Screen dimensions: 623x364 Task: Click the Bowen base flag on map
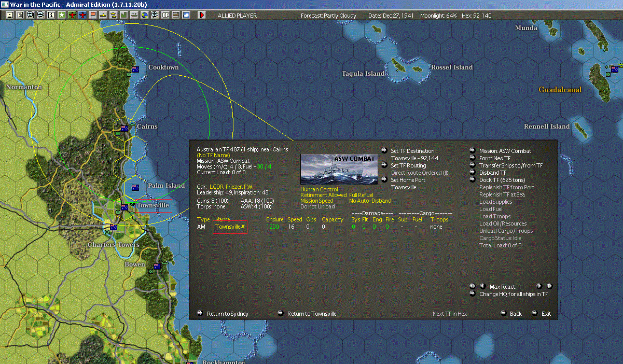click(x=157, y=267)
